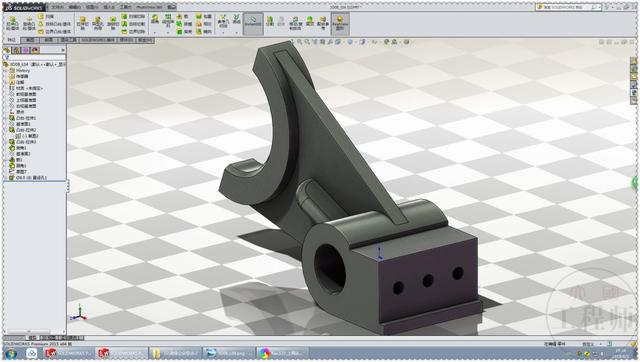Expand the Fillet dropdown arrow
640x362 pixels.
155,32
